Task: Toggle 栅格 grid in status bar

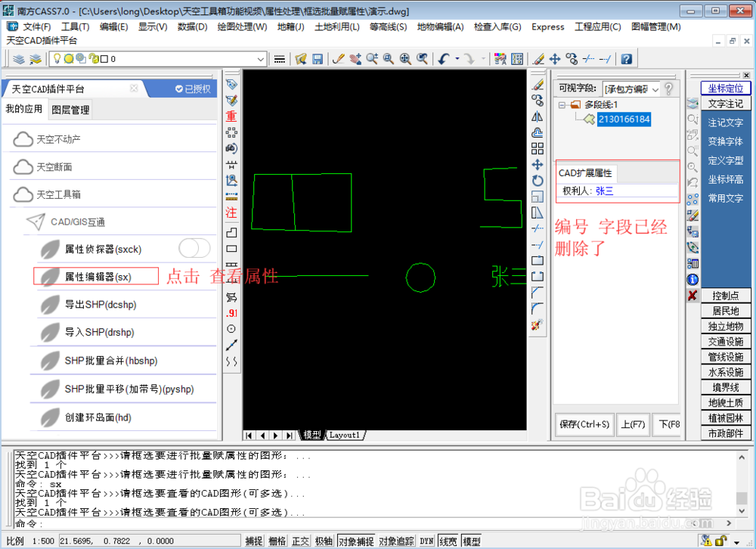Action: pyautogui.click(x=277, y=541)
